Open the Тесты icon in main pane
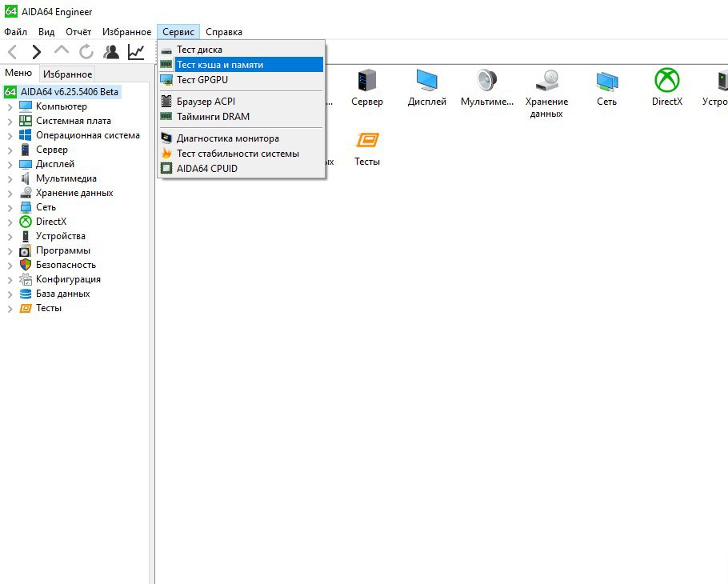 coord(367,140)
